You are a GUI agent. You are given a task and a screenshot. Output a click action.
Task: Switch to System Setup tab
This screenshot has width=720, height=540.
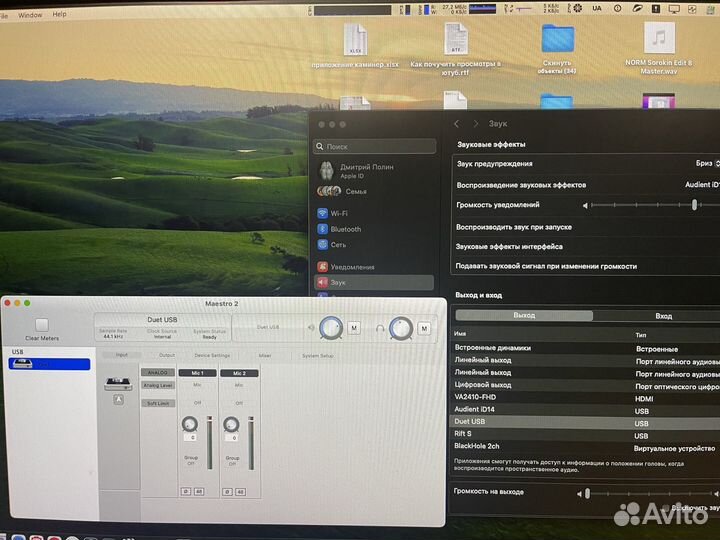point(318,356)
